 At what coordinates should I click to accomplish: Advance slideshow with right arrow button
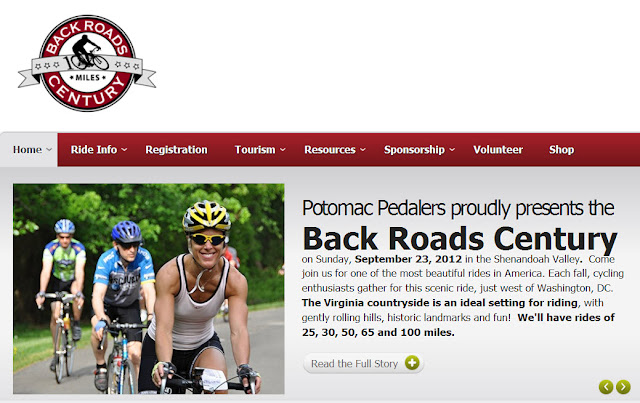tap(623, 386)
